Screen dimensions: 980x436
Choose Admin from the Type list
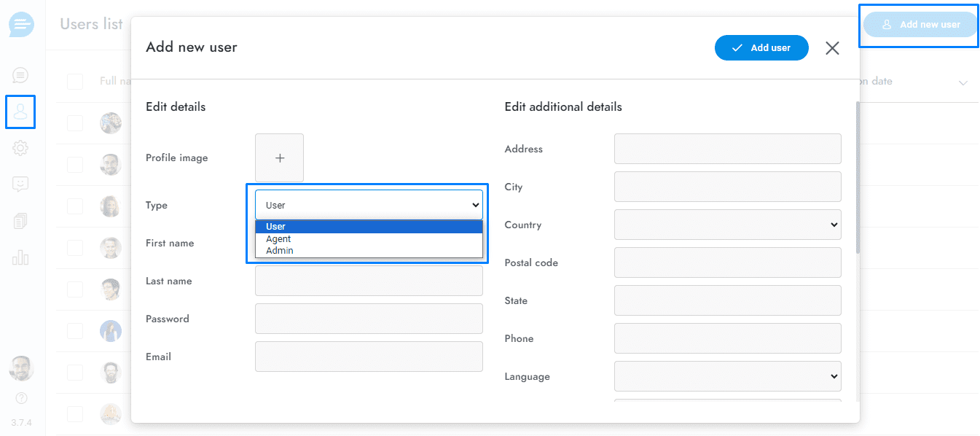(x=280, y=251)
